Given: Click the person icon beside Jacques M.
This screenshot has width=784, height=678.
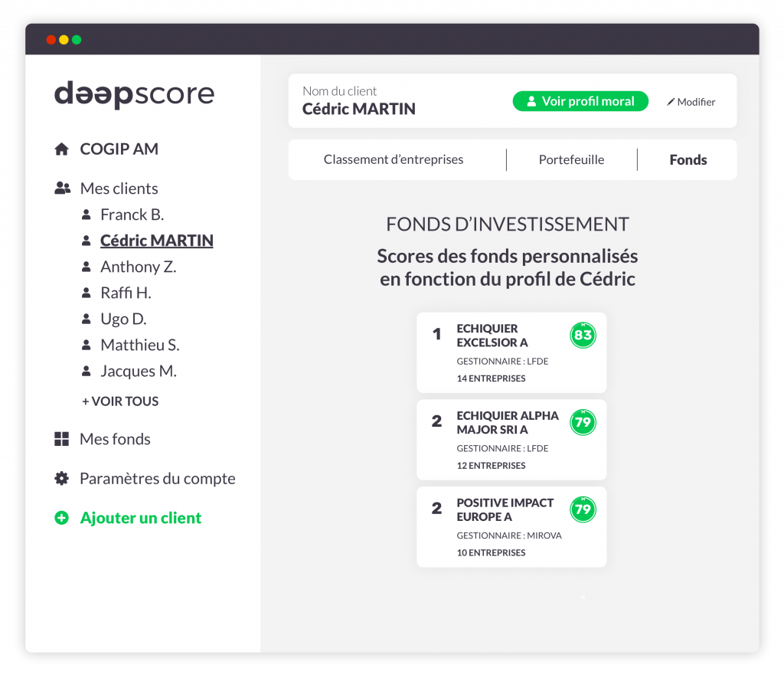Looking at the screenshot, I should click(x=86, y=371).
